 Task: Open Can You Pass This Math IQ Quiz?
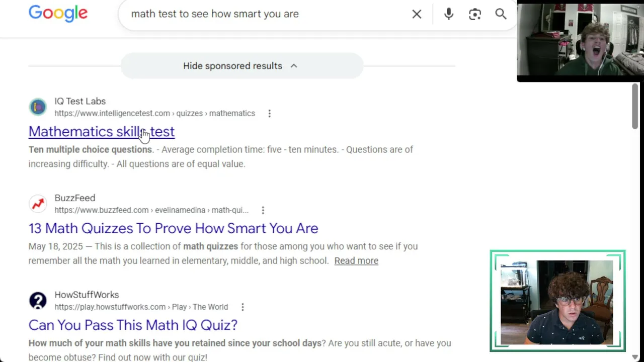[x=133, y=325]
